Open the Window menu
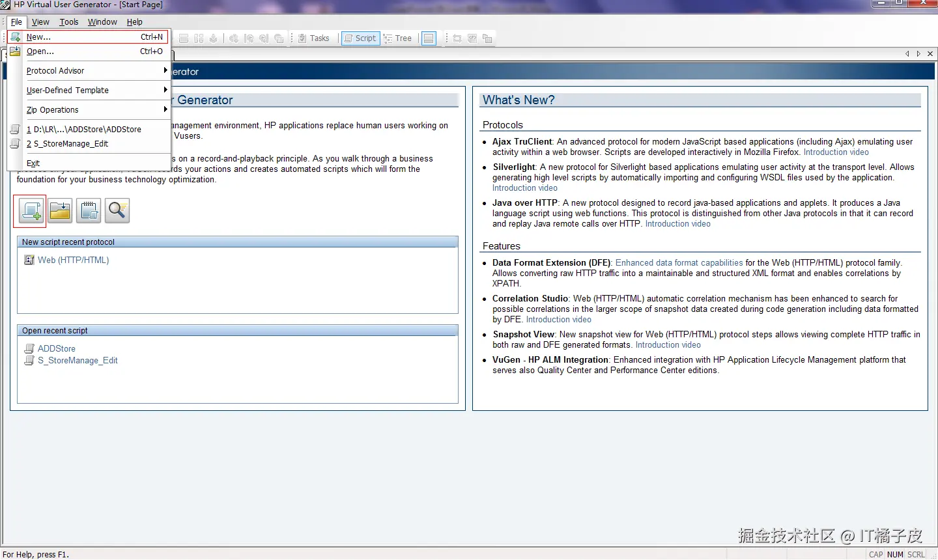Screen dimensions: 938x560 (x=102, y=21)
